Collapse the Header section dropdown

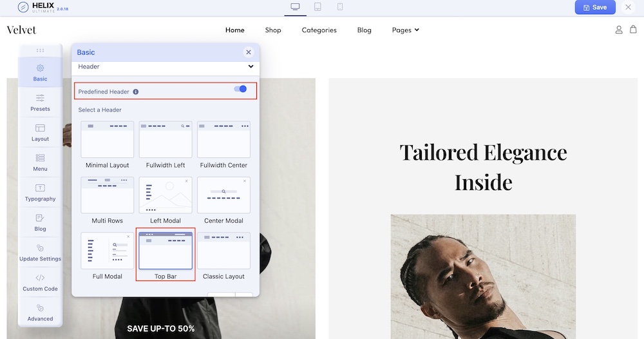point(251,66)
